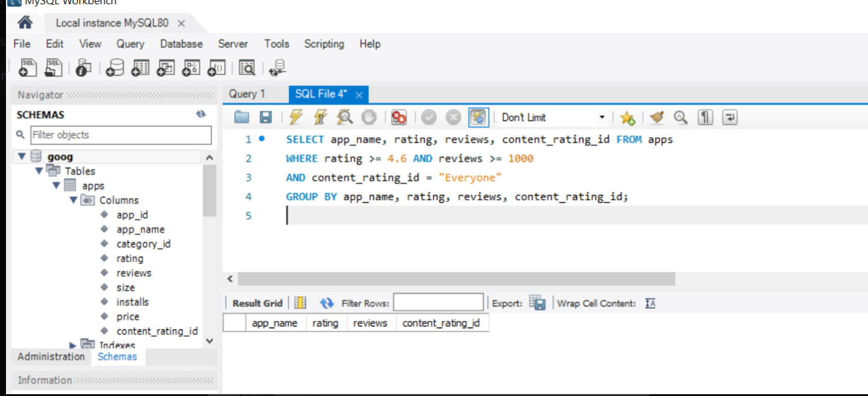Reconnect to DBMS toolbar icon
Viewport: 868px width, 396px height.
[x=278, y=68]
